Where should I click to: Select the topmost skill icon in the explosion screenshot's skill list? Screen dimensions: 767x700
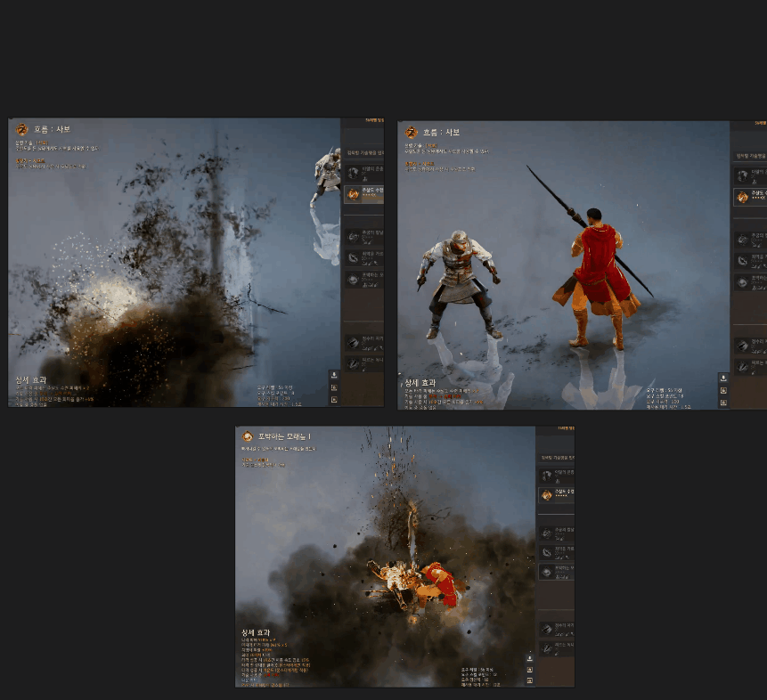pyautogui.click(x=353, y=173)
